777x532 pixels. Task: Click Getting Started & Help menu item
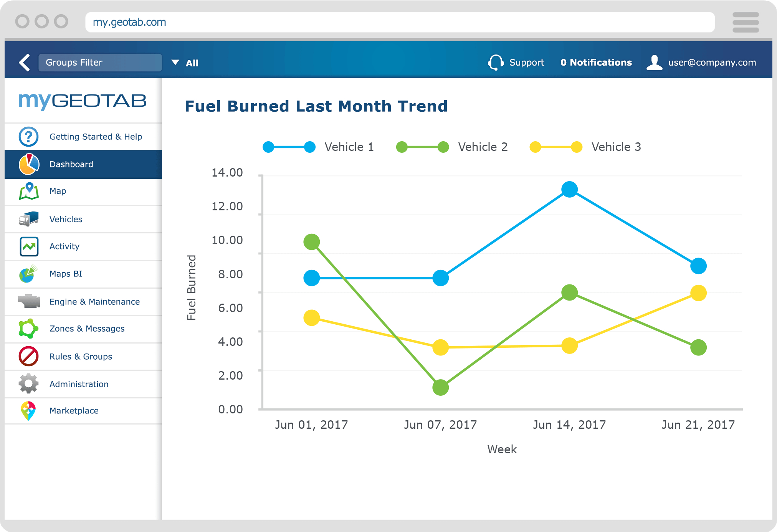pos(83,136)
